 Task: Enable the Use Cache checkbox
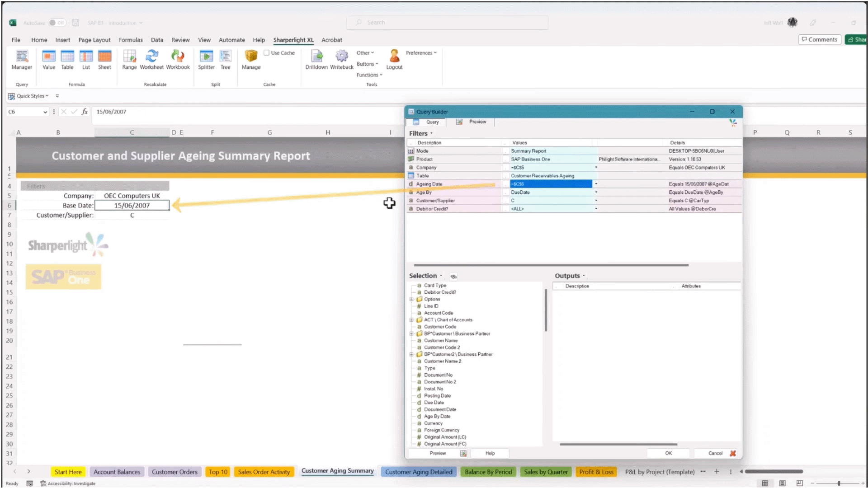coord(267,53)
